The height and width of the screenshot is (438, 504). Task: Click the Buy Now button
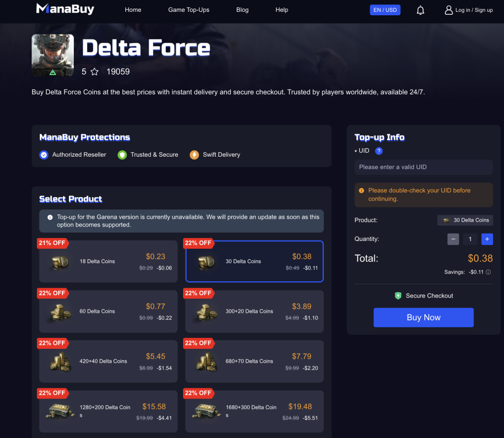tap(423, 317)
